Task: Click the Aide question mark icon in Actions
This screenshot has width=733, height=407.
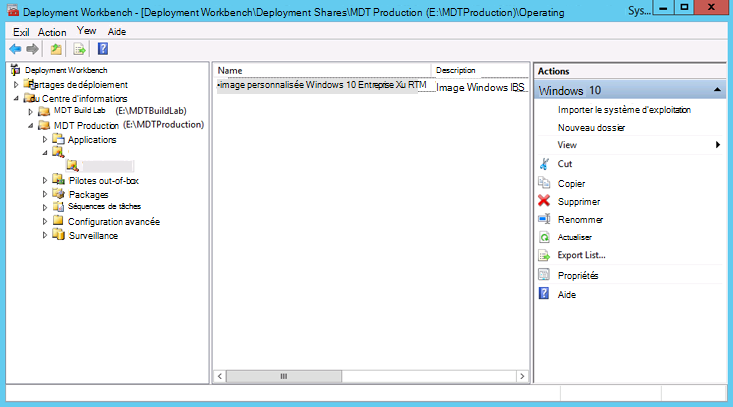Action: tap(544, 293)
